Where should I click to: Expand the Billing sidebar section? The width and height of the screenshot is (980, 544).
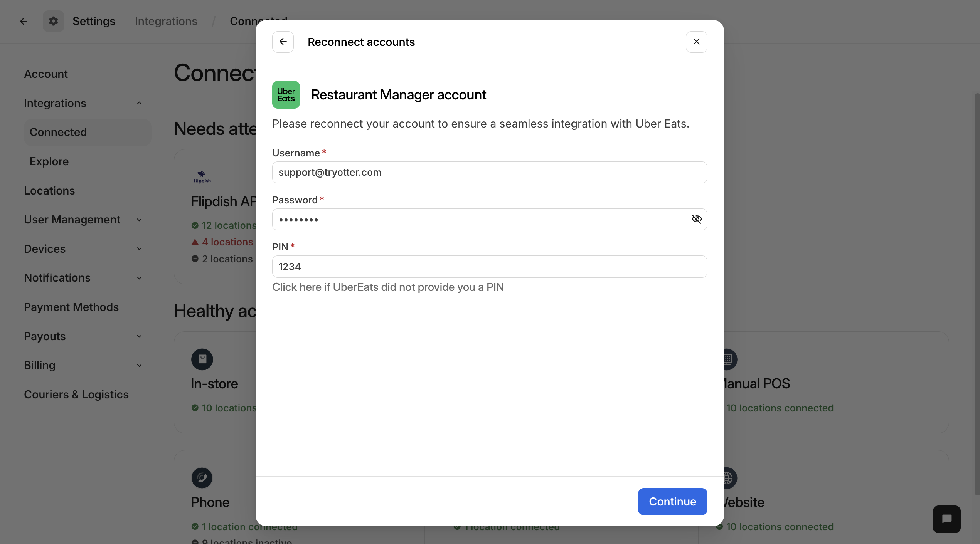139,365
